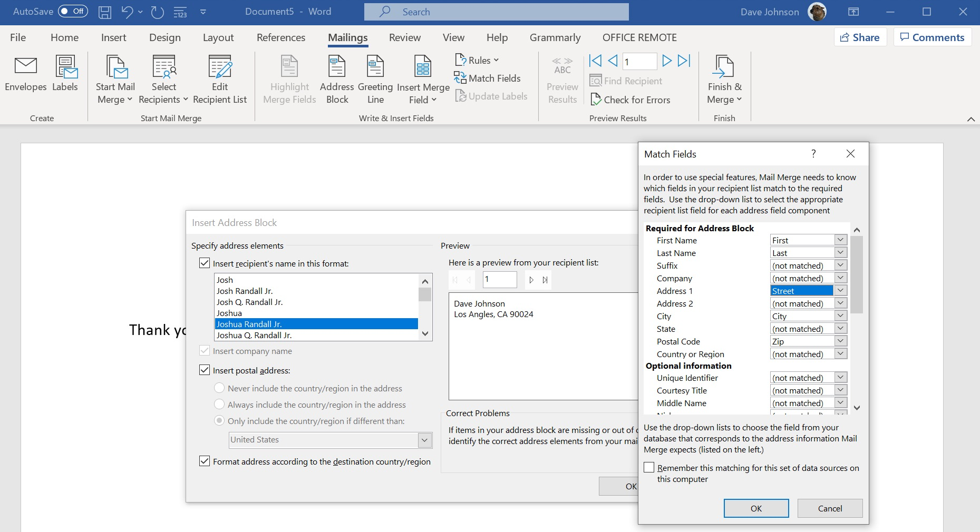This screenshot has height=532, width=980.
Task: Open the Rules menu
Action: (477, 60)
